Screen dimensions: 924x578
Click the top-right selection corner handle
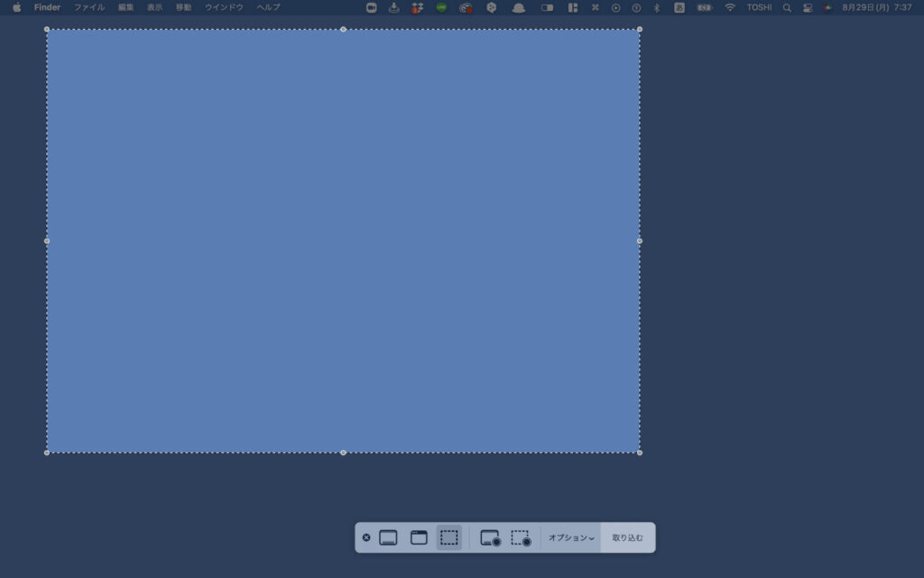[640, 29]
